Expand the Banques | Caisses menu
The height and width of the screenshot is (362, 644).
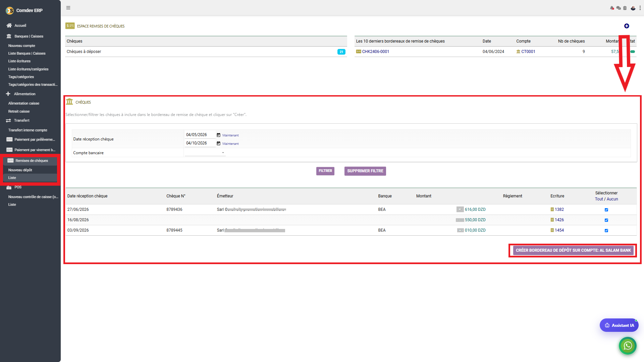pyautogui.click(x=29, y=36)
